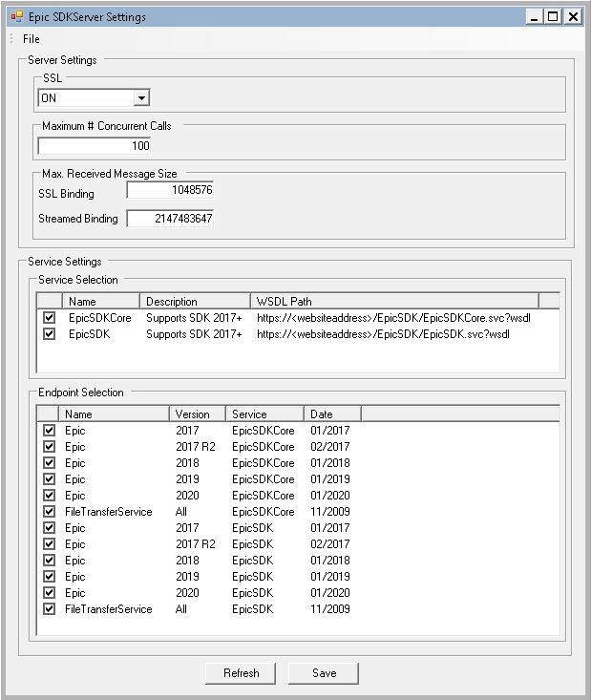Select the EpicSDK.svc?wsdl path text

pyautogui.click(x=383, y=334)
